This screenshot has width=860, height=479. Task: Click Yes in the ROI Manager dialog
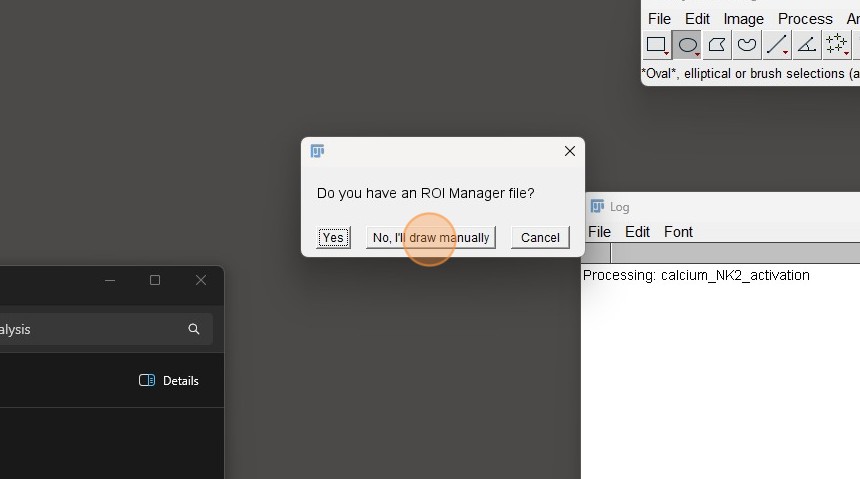(333, 237)
